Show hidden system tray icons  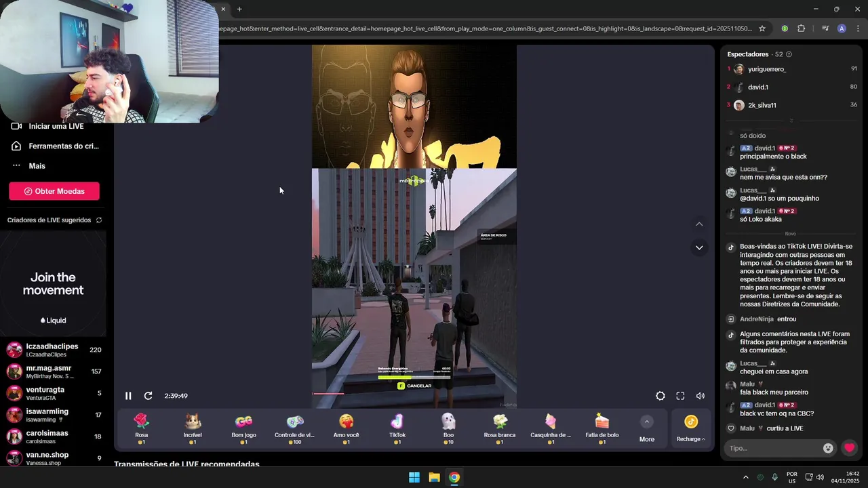[x=746, y=477]
